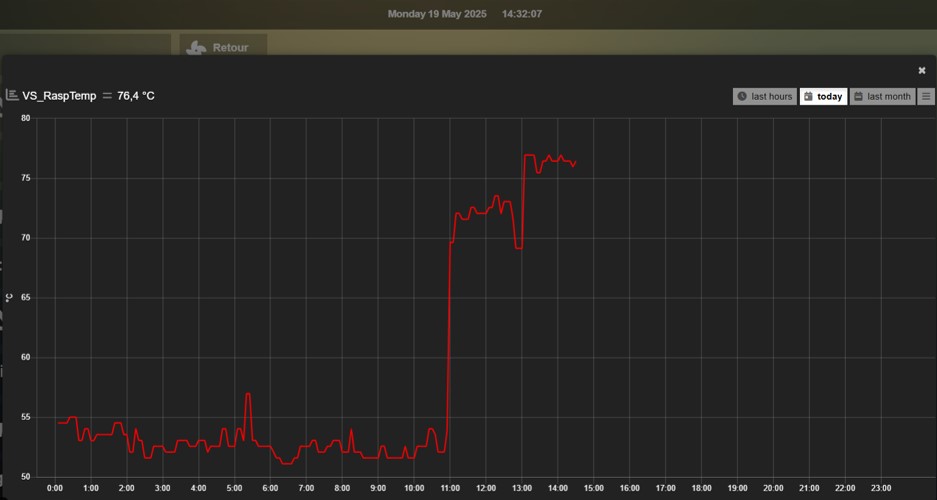Close the temperature chart popup

click(921, 70)
